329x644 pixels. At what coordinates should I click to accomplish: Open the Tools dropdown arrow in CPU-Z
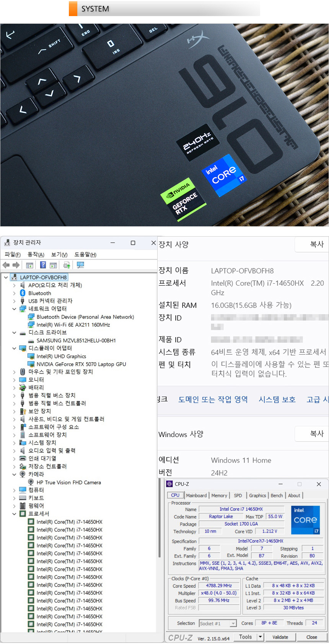[260, 637]
